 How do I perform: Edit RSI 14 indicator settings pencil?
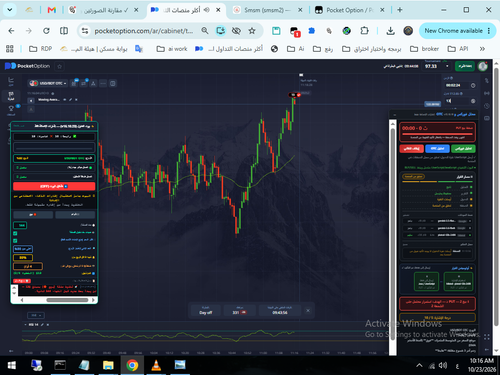click(x=42, y=324)
